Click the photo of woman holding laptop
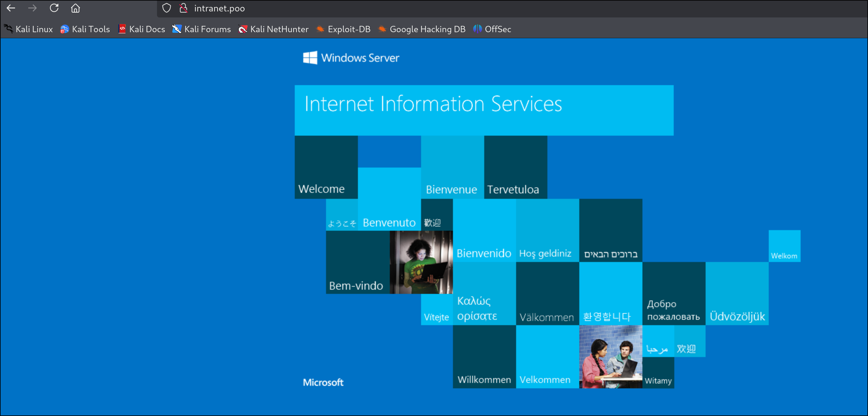This screenshot has height=416, width=868. [421, 262]
